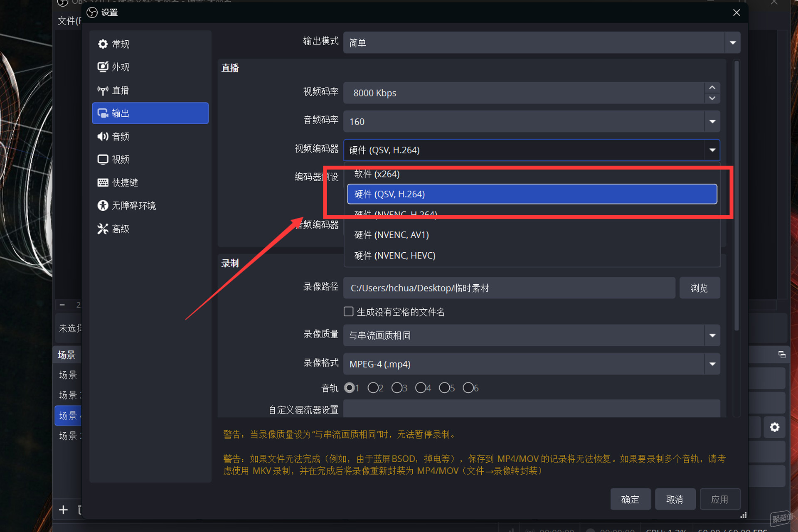
Task: Open the 录像格式 MPEG-4 dropdown
Action: (x=712, y=364)
